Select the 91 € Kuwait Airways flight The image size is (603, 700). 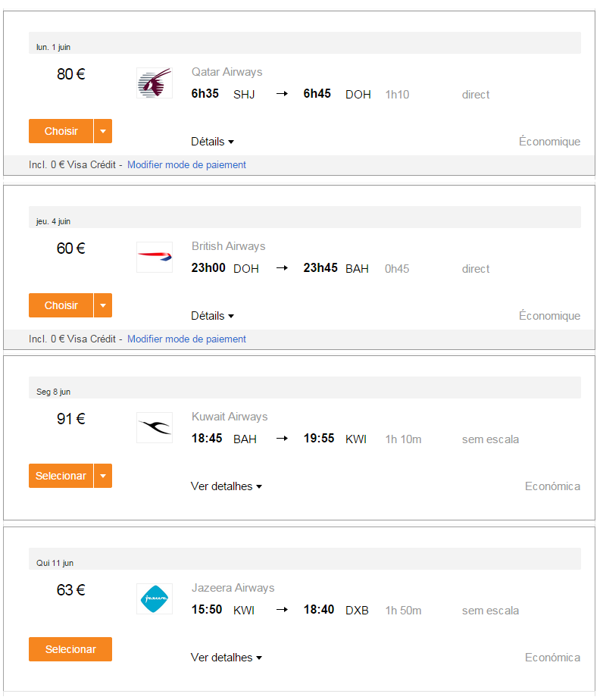click(61, 476)
